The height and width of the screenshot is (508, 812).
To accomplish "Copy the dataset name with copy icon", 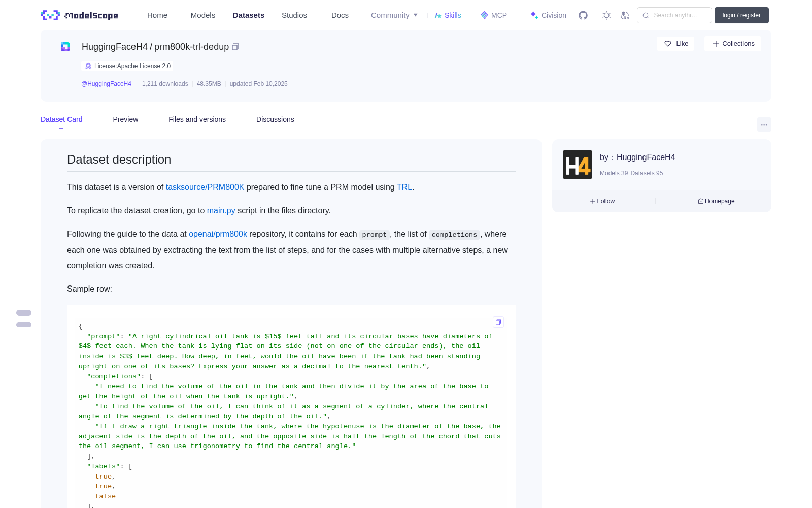I will coord(235,47).
